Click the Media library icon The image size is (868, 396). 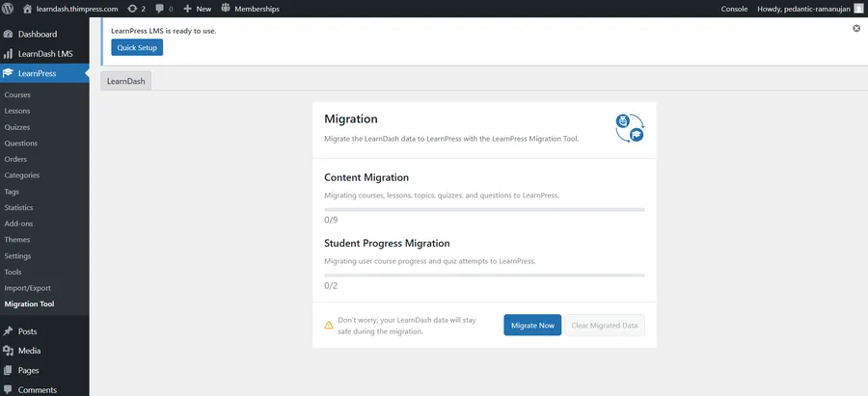(x=8, y=351)
